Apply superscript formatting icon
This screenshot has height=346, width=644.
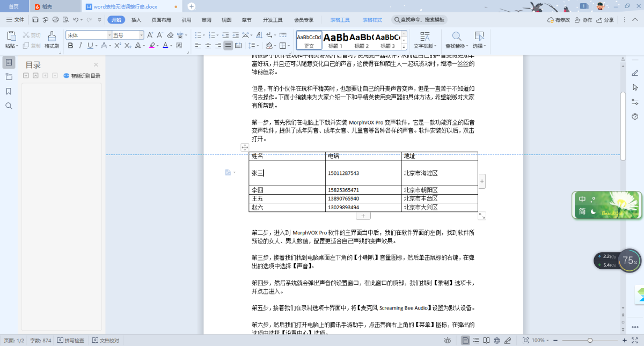[x=118, y=46]
